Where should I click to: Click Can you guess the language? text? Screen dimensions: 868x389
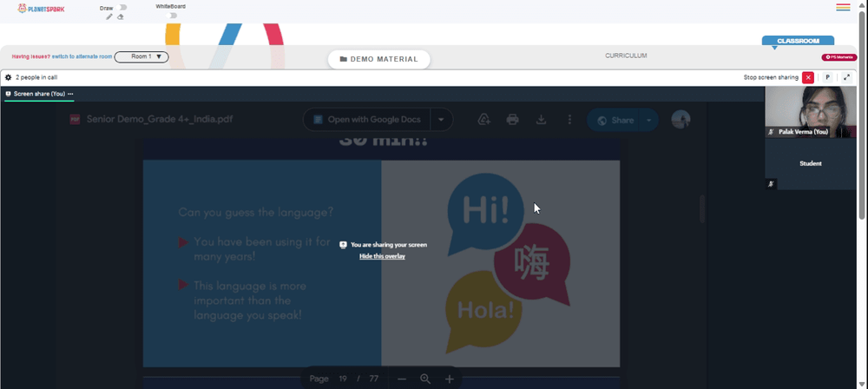(x=256, y=212)
